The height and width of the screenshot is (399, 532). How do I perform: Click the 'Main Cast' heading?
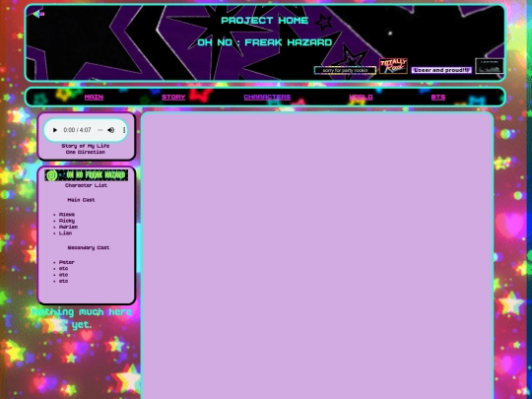pyautogui.click(x=81, y=200)
